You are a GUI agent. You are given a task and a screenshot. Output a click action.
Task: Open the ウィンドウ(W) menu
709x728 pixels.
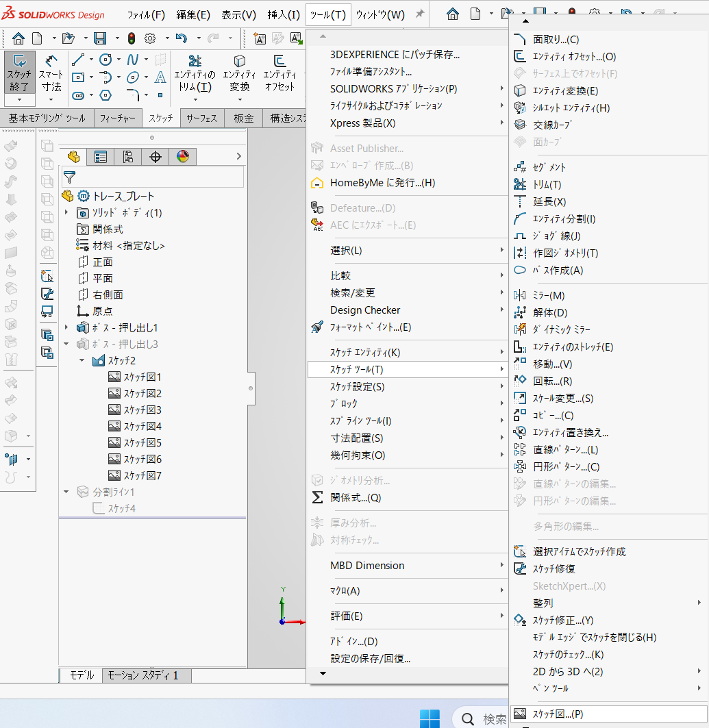380,15
